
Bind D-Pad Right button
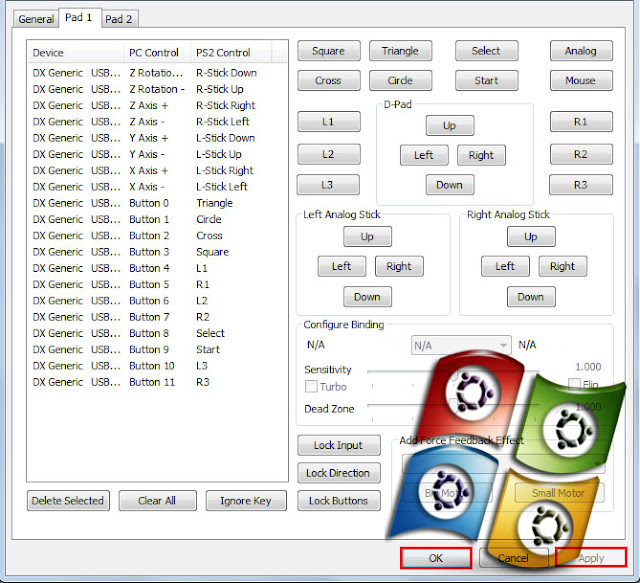pyautogui.click(x=481, y=155)
